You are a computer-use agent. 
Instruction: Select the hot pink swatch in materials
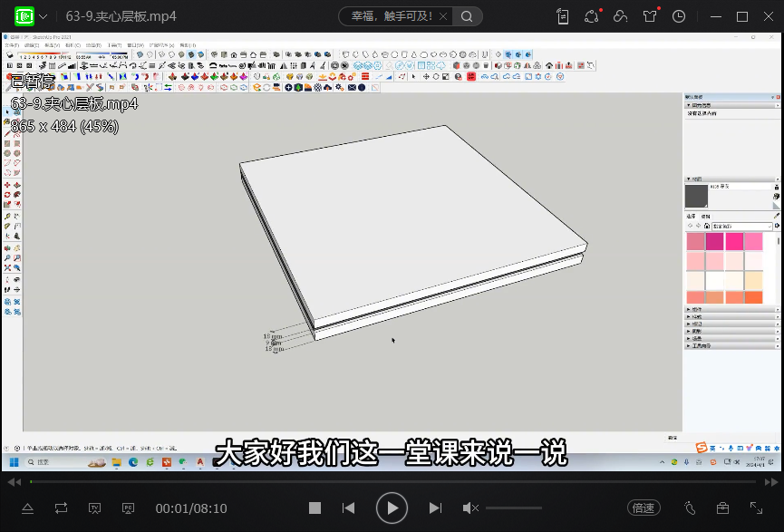click(734, 242)
